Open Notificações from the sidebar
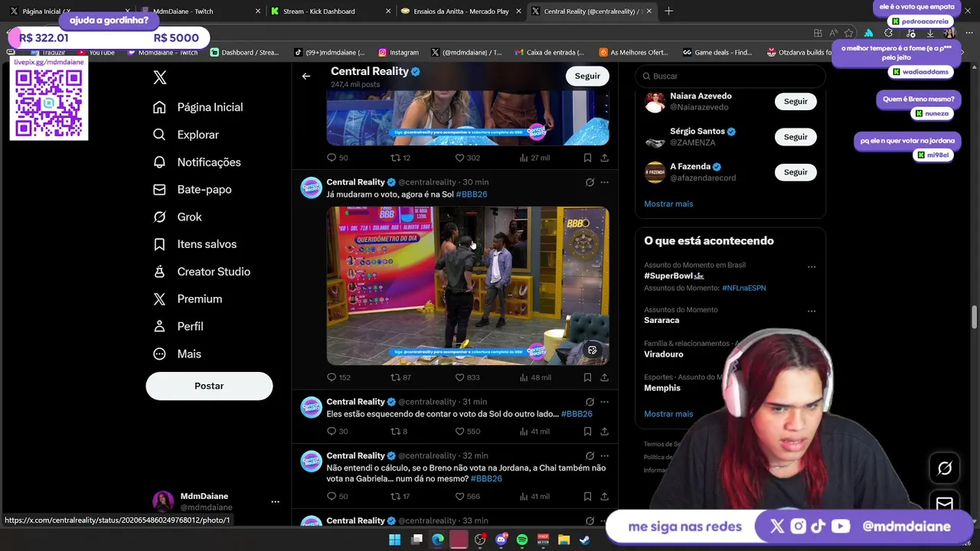 (x=197, y=162)
